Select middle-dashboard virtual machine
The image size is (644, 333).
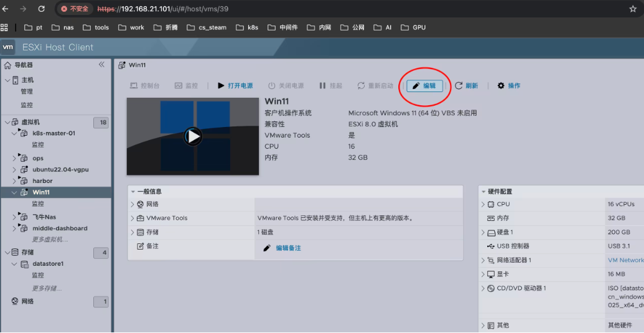pos(60,228)
